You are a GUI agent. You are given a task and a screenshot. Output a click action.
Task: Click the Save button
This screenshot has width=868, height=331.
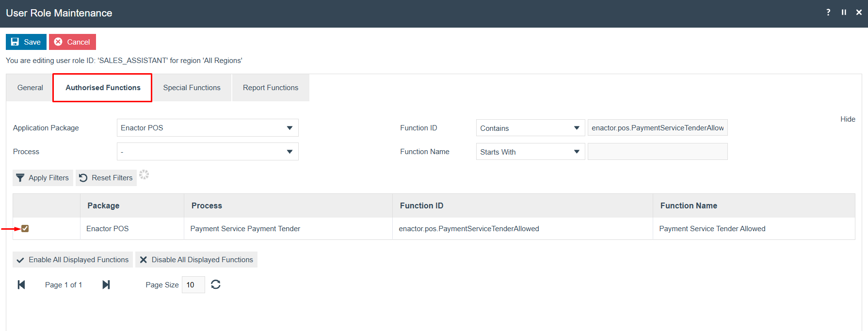pyautogui.click(x=26, y=42)
